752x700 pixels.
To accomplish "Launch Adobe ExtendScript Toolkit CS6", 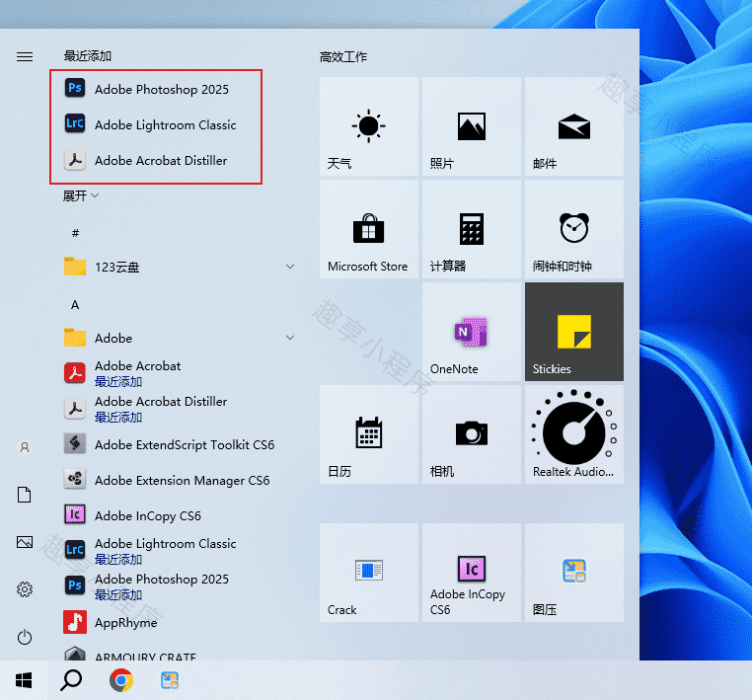I will 179,444.
